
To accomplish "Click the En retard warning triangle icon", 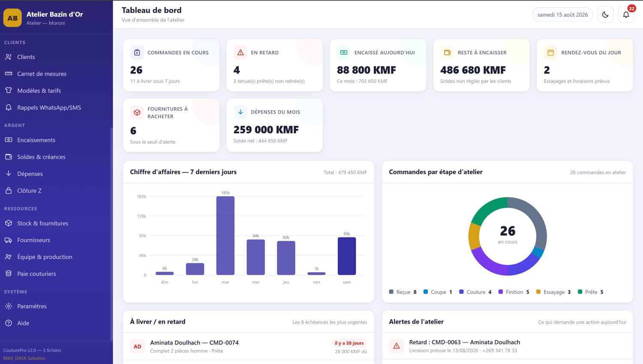I will [240, 52].
